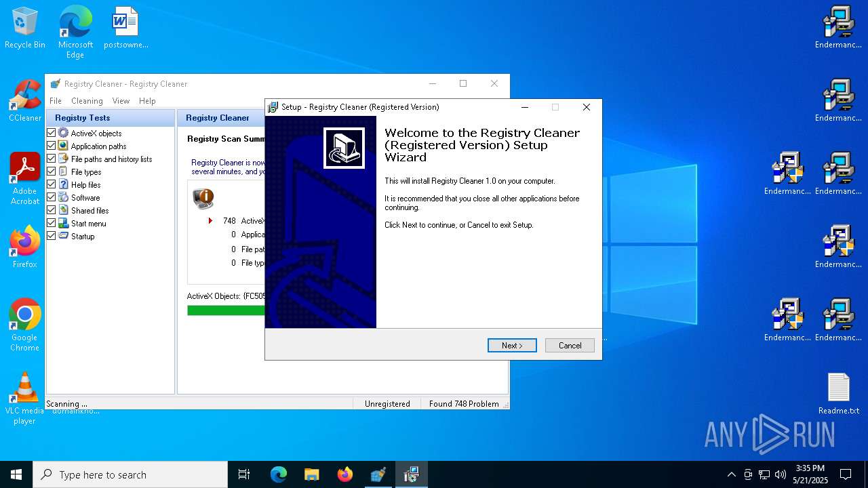Open network status in system tray
This screenshot has width=868, height=488.
(x=764, y=474)
